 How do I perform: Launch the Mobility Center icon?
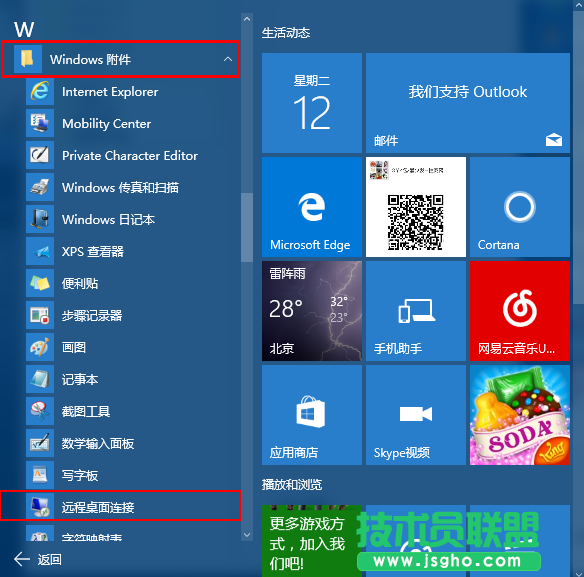pyautogui.click(x=40, y=123)
